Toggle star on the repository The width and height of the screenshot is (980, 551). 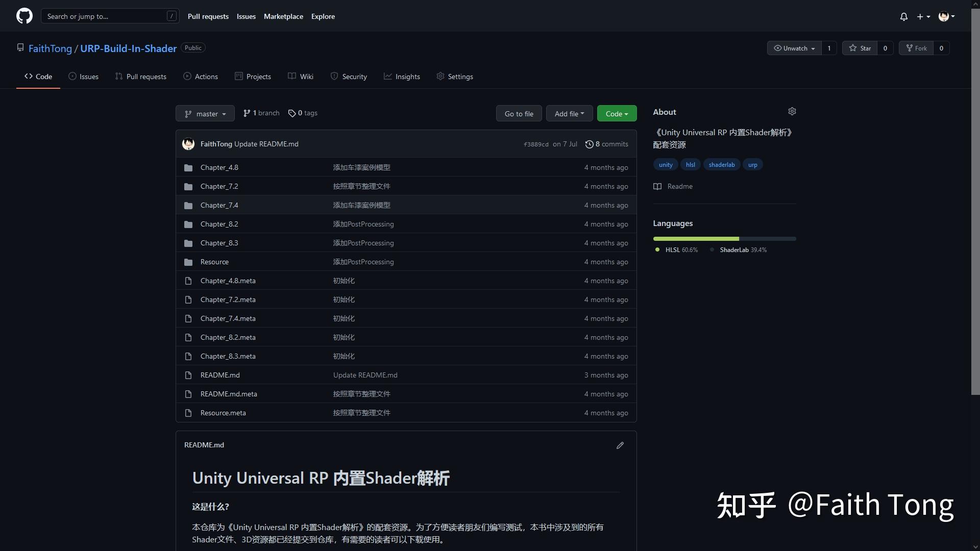(x=860, y=48)
